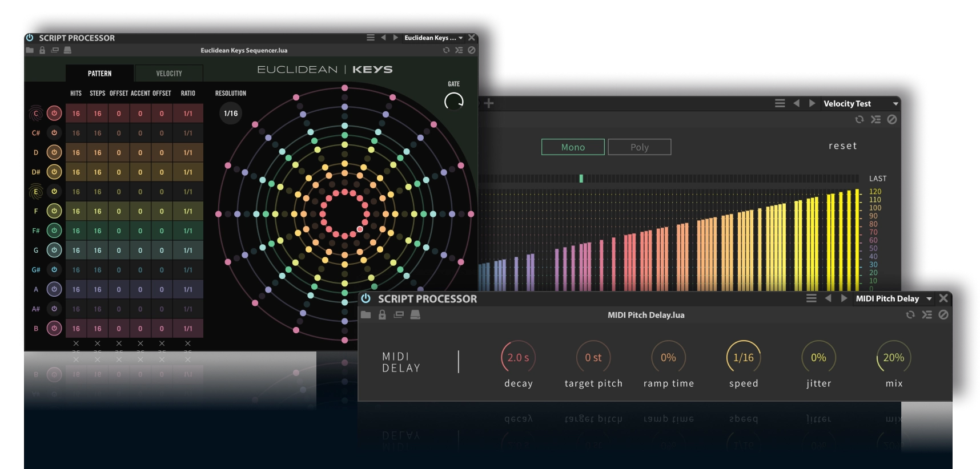
Task: Click the bypass circle icon in MIDI Pitch Delay
Action: click(943, 315)
